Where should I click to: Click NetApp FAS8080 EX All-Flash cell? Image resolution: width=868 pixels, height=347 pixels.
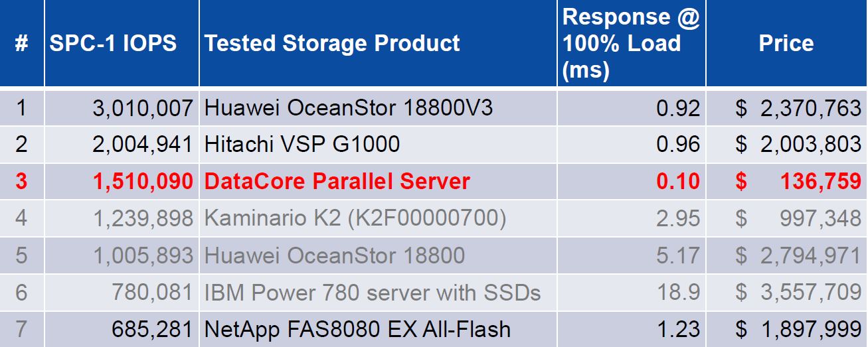pos(358,329)
